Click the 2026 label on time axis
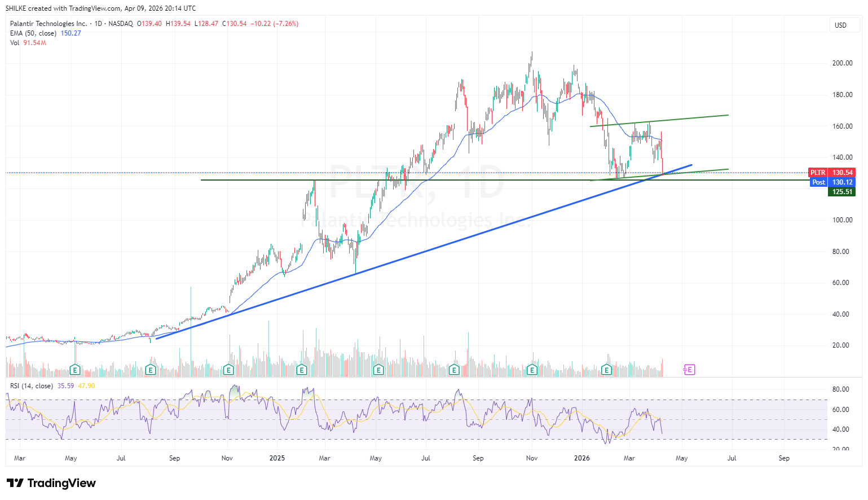The width and height of the screenshot is (868, 500). click(582, 458)
